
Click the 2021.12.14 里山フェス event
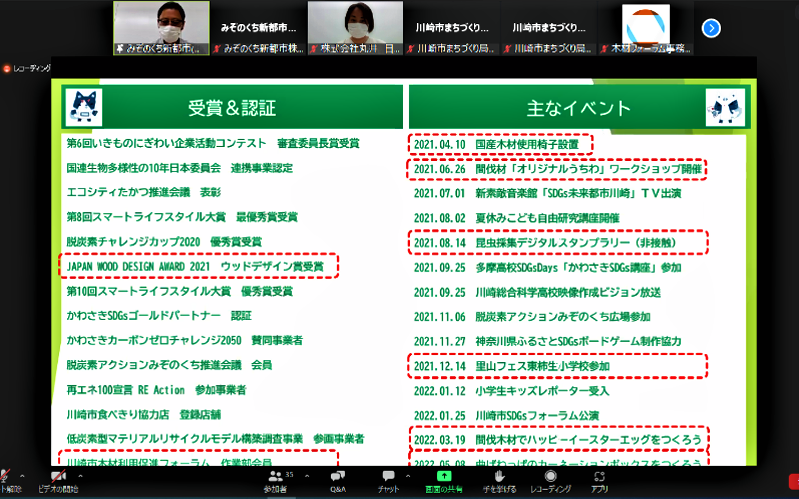512,366
